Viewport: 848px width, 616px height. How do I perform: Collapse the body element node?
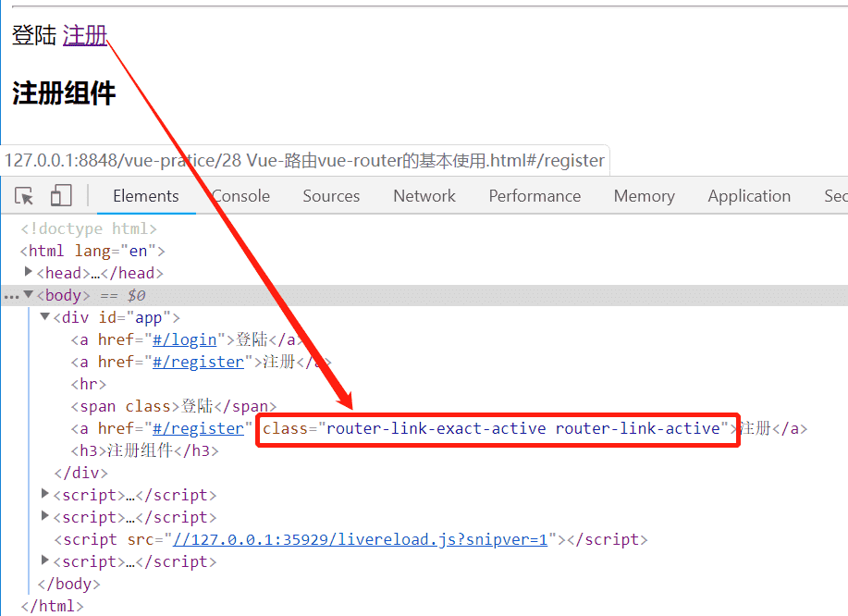click(28, 294)
